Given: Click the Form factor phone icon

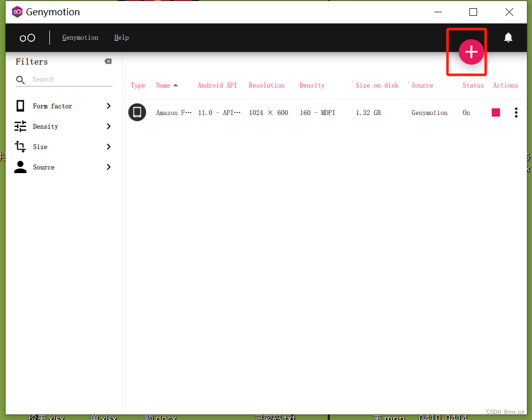Looking at the screenshot, I should pos(20,106).
